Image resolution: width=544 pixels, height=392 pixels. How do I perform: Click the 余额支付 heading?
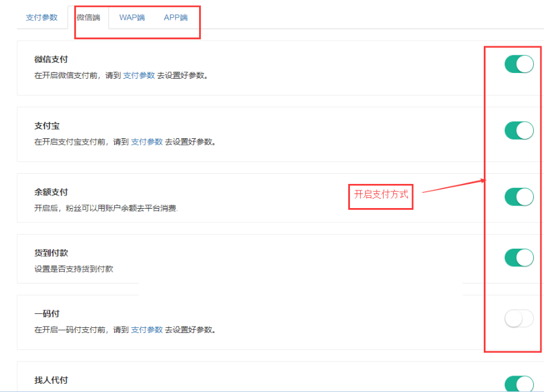pos(51,192)
